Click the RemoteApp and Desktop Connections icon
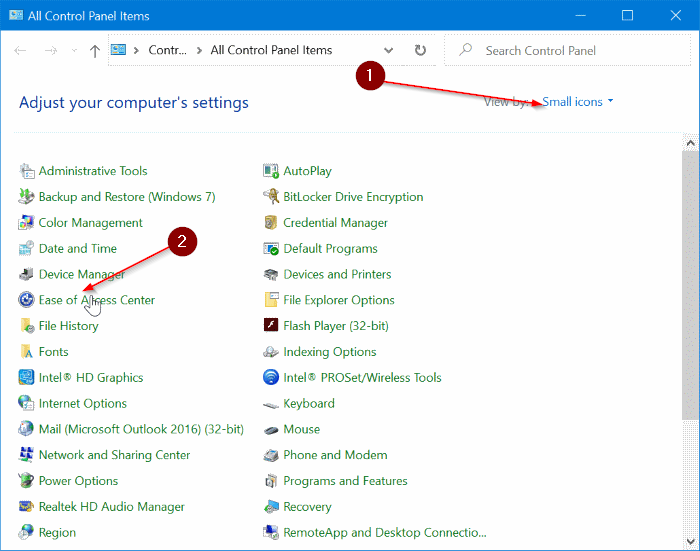Image resolution: width=700 pixels, height=551 pixels. 271,532
